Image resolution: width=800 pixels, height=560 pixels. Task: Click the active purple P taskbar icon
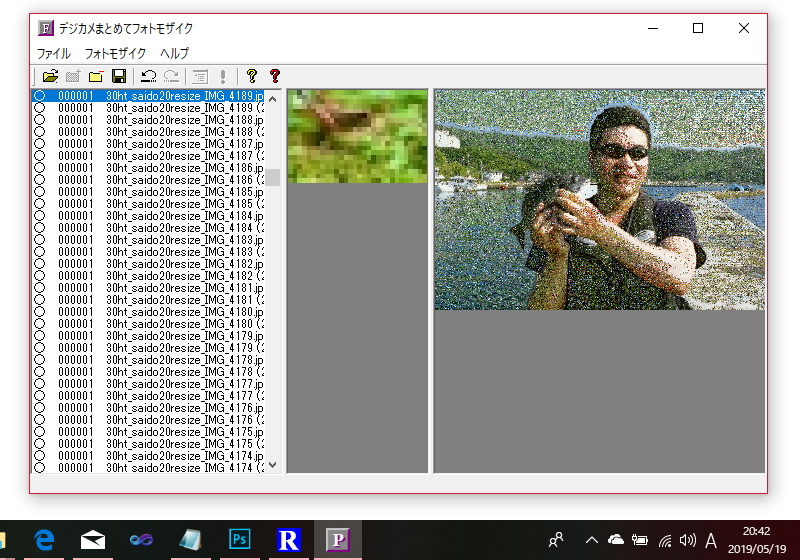338,540
